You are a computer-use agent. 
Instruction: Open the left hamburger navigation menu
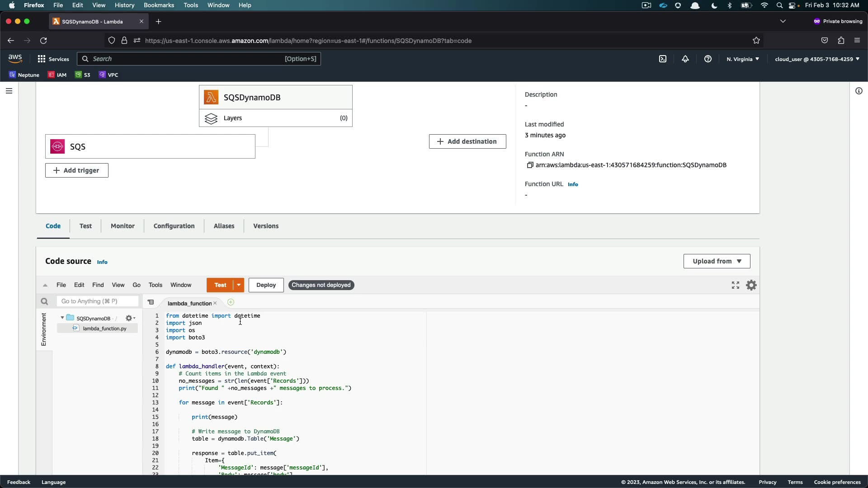pos(9,91)
